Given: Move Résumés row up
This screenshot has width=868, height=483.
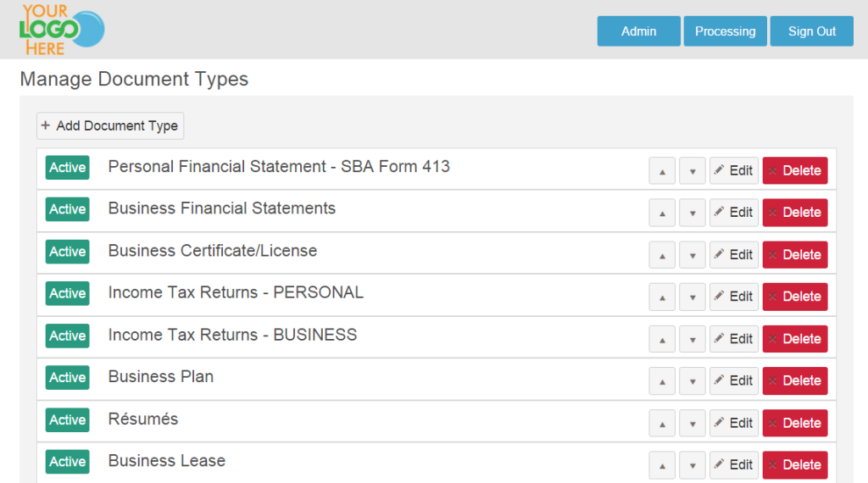Looking at the screenshot, I should tap(662, 423).
